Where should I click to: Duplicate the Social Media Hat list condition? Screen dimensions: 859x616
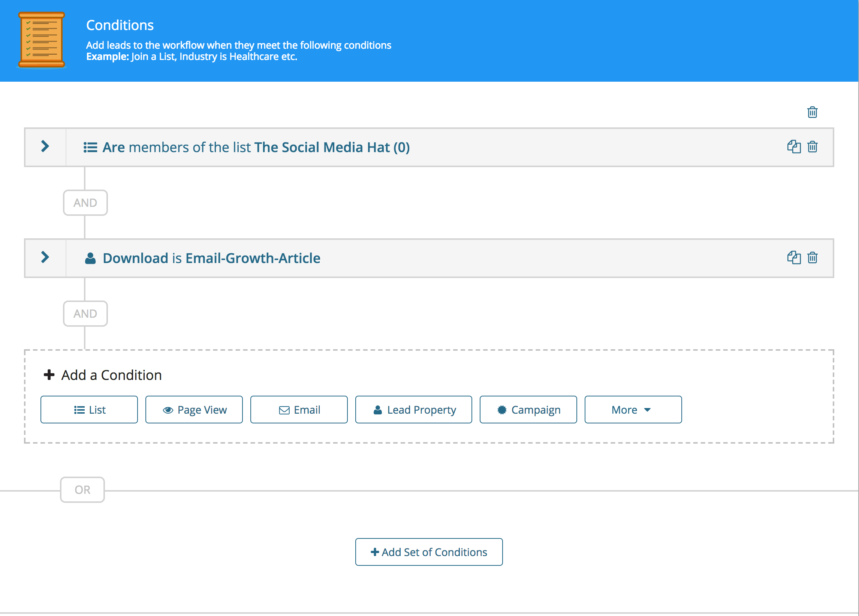pyautogui.click(x=793, y=147)
